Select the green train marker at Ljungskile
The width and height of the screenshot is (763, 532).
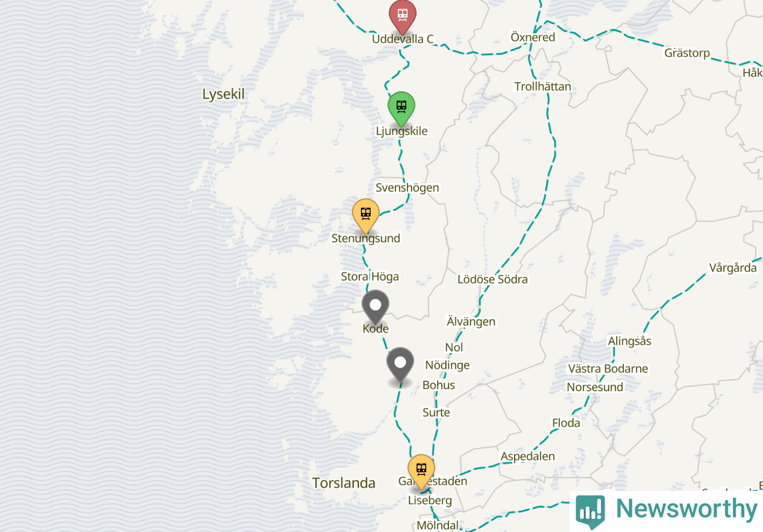pyautogui.click(x=401, y=108)
